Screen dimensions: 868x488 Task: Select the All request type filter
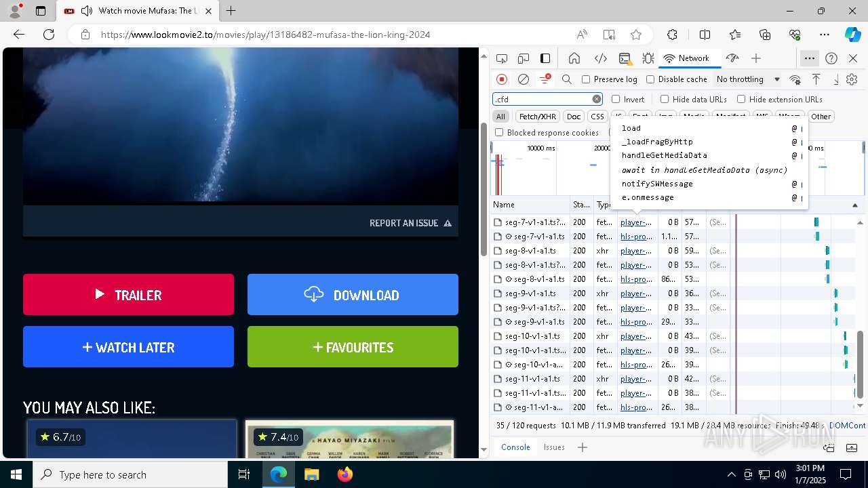(500, 117)
